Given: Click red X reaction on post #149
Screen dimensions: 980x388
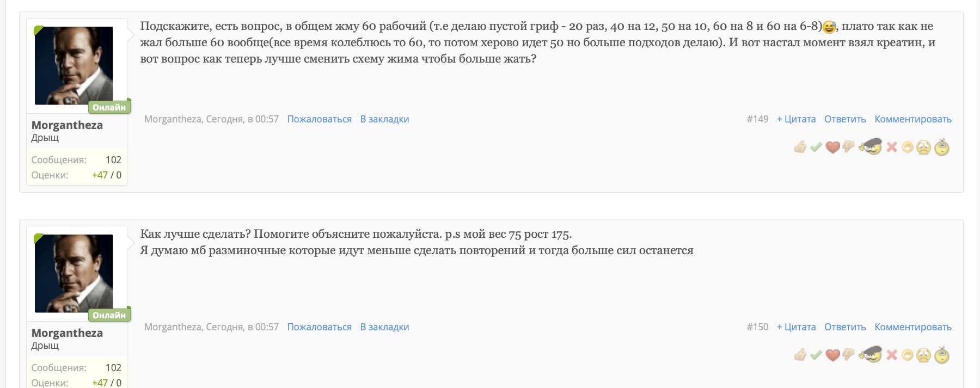Looking at the screenshot, I should point(891,147).
